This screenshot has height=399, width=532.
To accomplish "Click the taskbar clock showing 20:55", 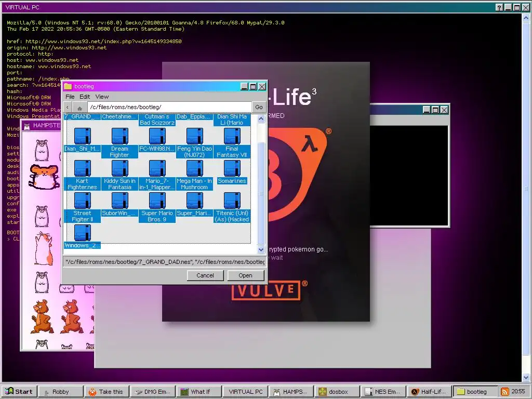I will [518, 392].
